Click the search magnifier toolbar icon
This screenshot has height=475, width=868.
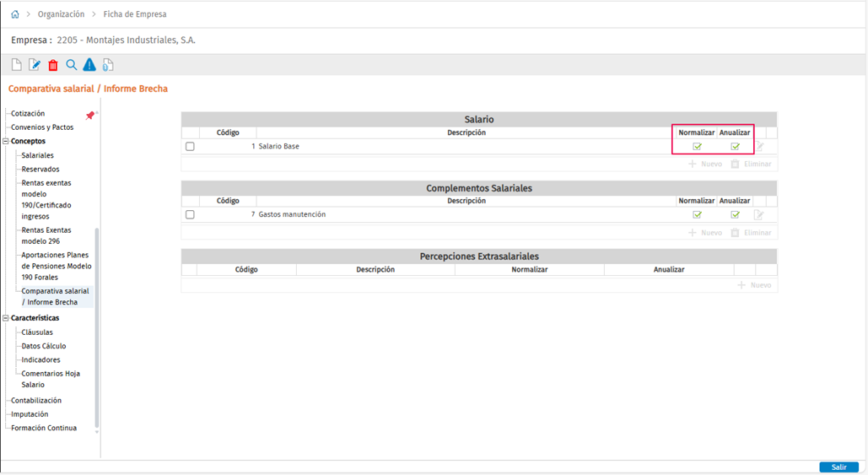click(x=72, y=65)
